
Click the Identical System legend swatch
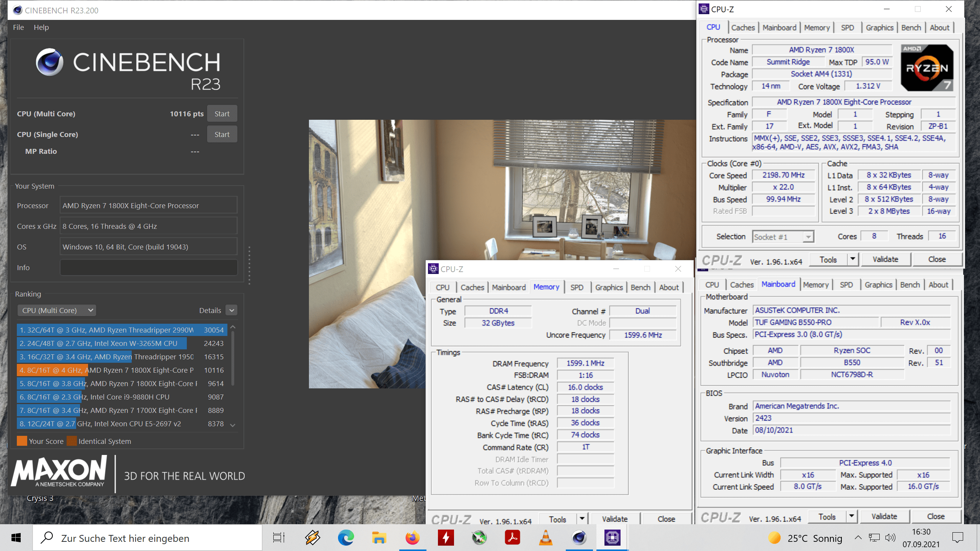(72, 441)
